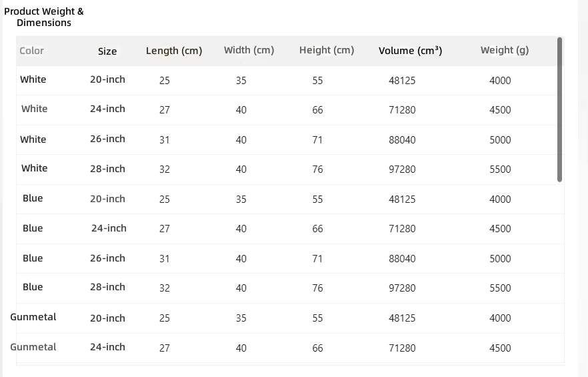The height and width of the screenshot is (377, 588).
Task: Click weight 5500 in White 28-inch row
Action: [500, 169]
